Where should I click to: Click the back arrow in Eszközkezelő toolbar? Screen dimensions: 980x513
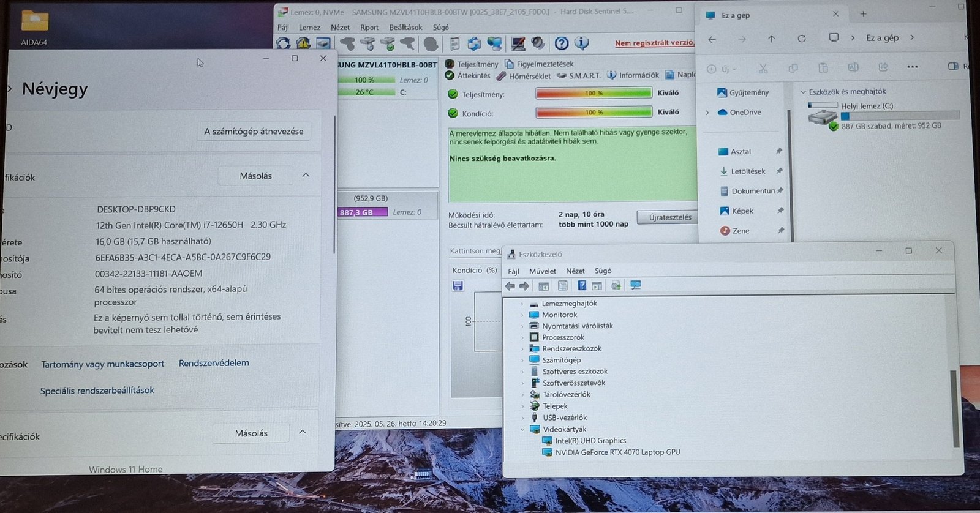[510, 286]
